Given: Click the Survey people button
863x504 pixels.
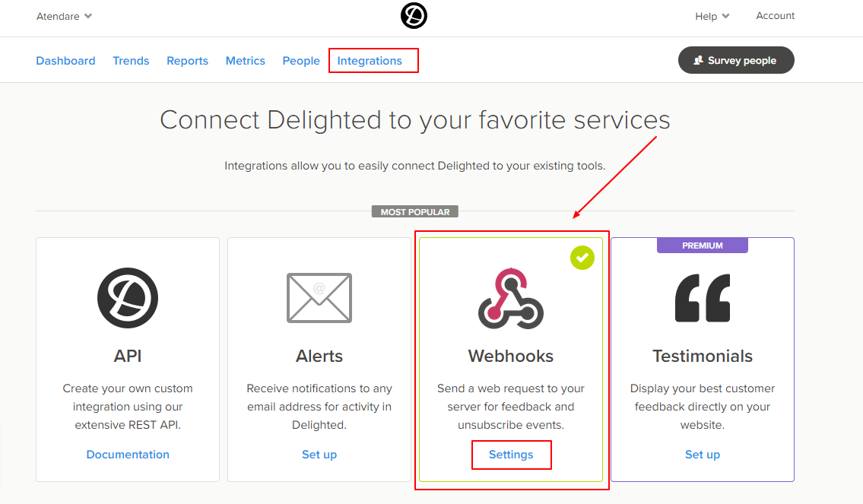Looking at the screenshot, I should pyautogui.click(x=736, y=60).
